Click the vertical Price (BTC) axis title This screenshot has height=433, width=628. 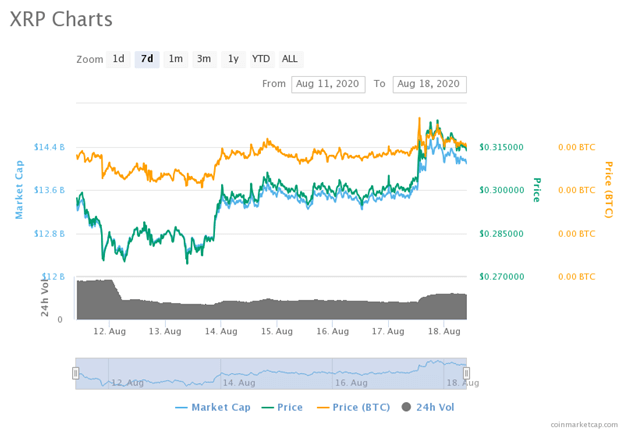pos(609,190)
